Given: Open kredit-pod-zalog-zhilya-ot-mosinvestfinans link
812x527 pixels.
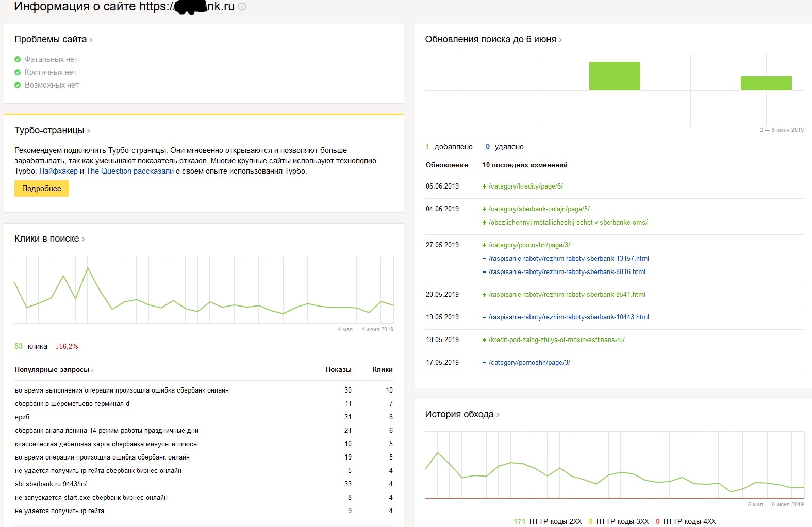Looking at the screenshot, I should coord(556,340).
